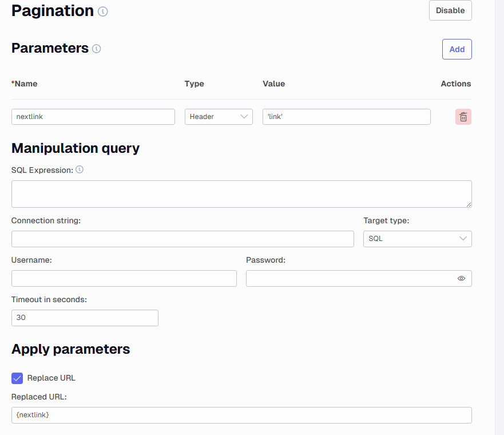Open the Pagination info icon
Screen dimensions: 504x435
[x=102, y=11]
